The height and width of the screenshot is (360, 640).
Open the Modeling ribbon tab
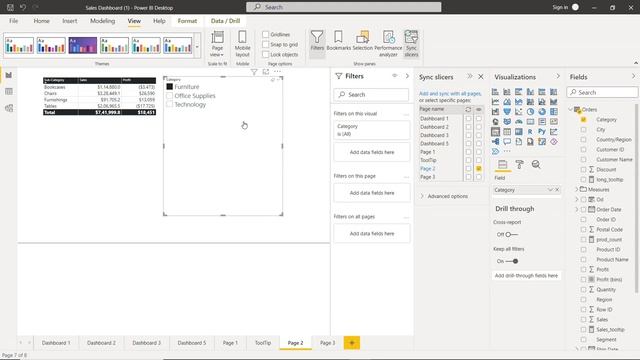pyautogui.click(x=102, y=21)
